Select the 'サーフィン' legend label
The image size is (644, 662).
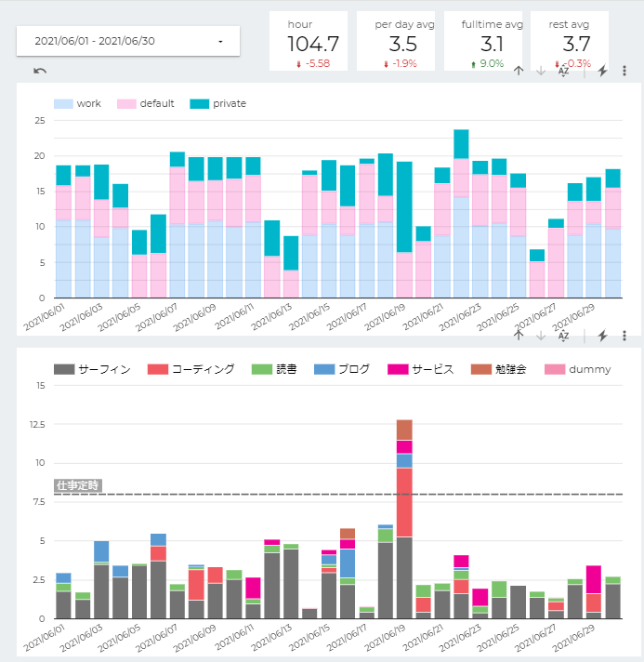[105, 369]
